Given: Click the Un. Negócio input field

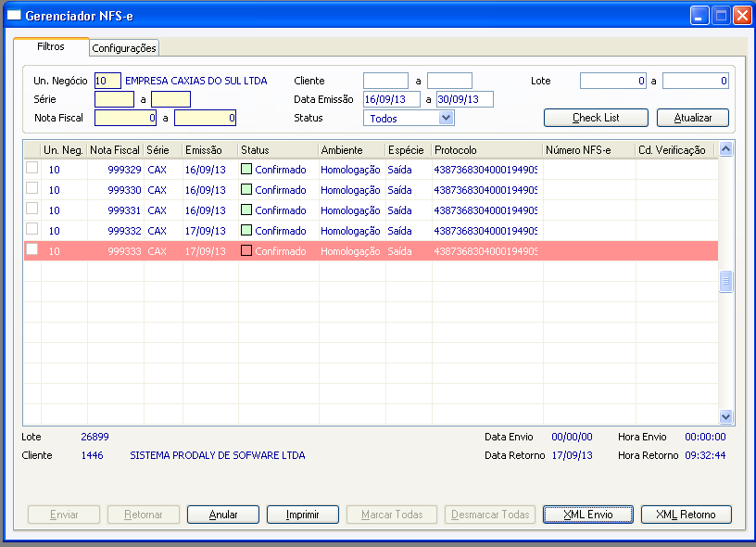Looking at the screenshot, I should pos(107,81).
